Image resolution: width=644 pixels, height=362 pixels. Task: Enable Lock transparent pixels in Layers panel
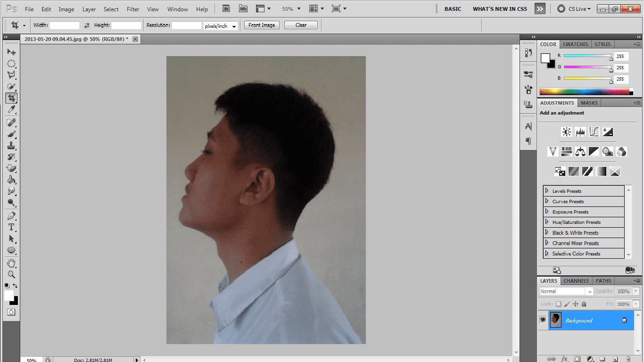coord(559,304)
